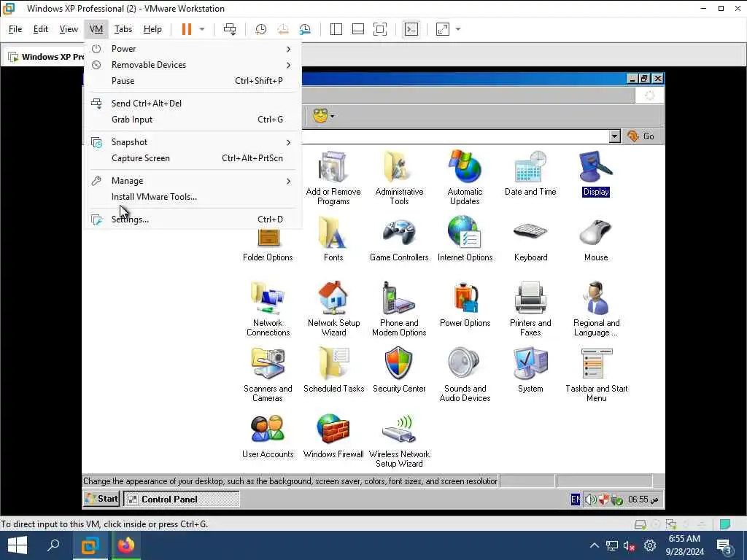Open the Edit menu

point(41,29)
